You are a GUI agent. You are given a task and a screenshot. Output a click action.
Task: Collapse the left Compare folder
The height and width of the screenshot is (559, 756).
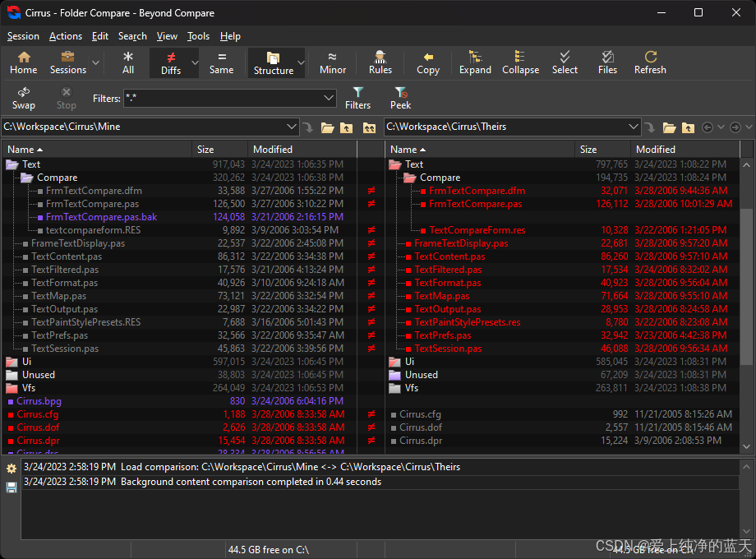pos(26,178)
